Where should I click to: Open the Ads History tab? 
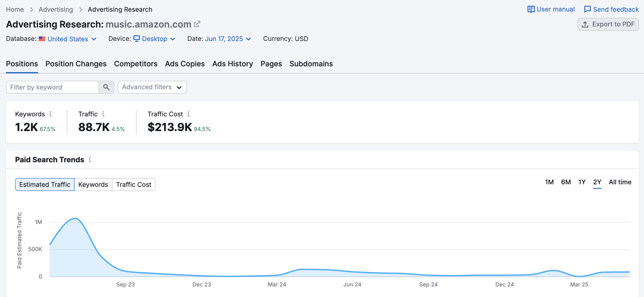(x=232, y=64)
